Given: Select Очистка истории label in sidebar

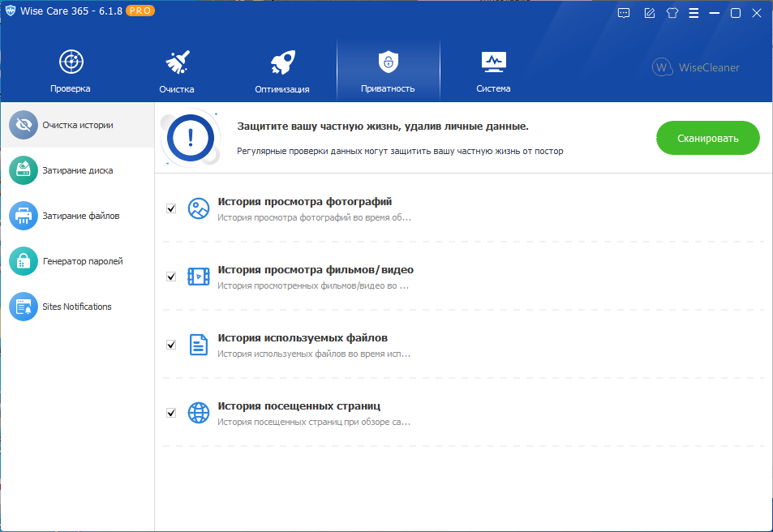Looking at the screenshot, I should coord(77,125).
